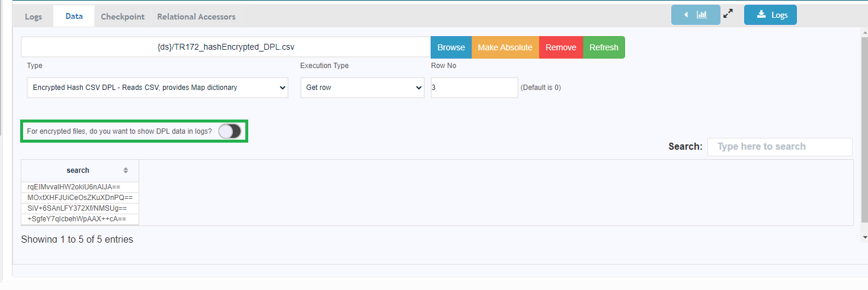Screen dimensions: 868x290
Task: Click the table Search field
Action: [x=780, y=147]
